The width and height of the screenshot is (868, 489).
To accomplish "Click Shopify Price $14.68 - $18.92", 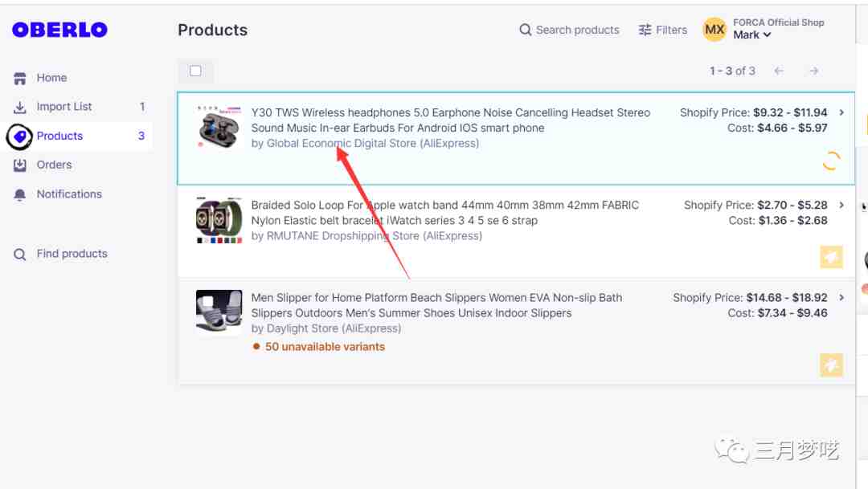I will click(750, 297).
